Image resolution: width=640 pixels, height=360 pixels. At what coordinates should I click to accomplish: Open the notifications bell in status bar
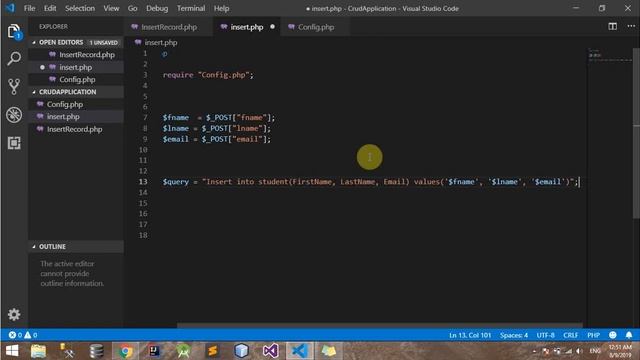[x=629, y=335]
